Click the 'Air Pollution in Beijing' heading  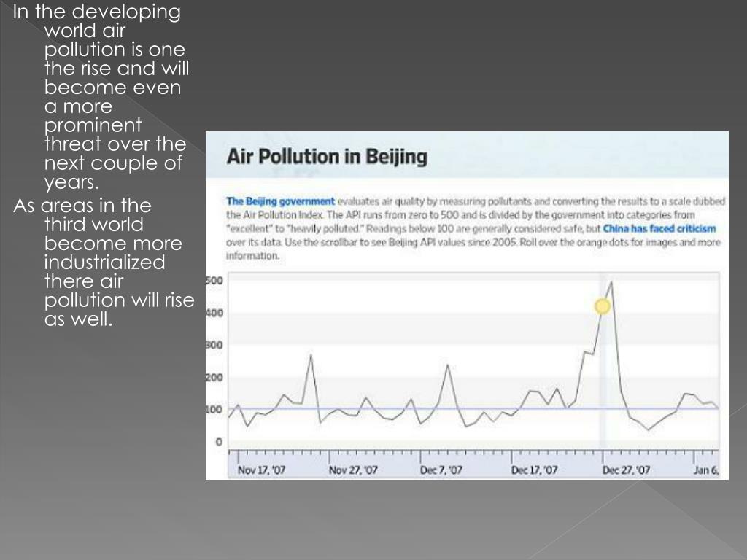[327, 157]
